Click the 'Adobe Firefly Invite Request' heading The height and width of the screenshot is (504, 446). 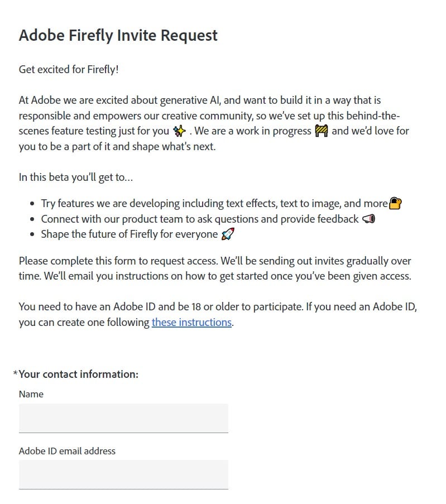(x=118, y=35)
